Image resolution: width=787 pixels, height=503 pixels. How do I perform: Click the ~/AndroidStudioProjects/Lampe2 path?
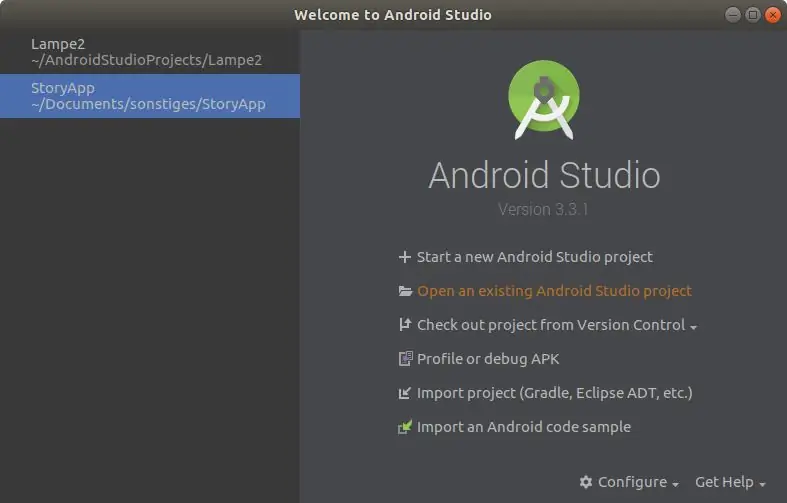click(147, 60)
